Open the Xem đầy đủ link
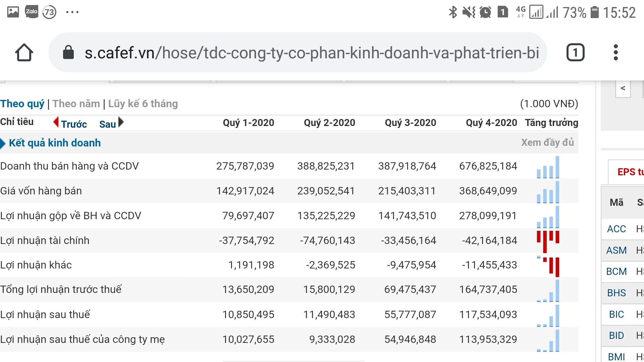Screen dimensions: 644x362 (x=547, y=142)
